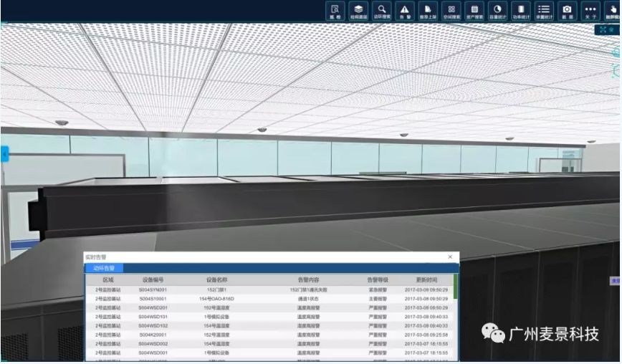Viewport: 622px width, 364px height.
Task: Select the 空间搜索 grid icon
Action: tap(451, 11)
